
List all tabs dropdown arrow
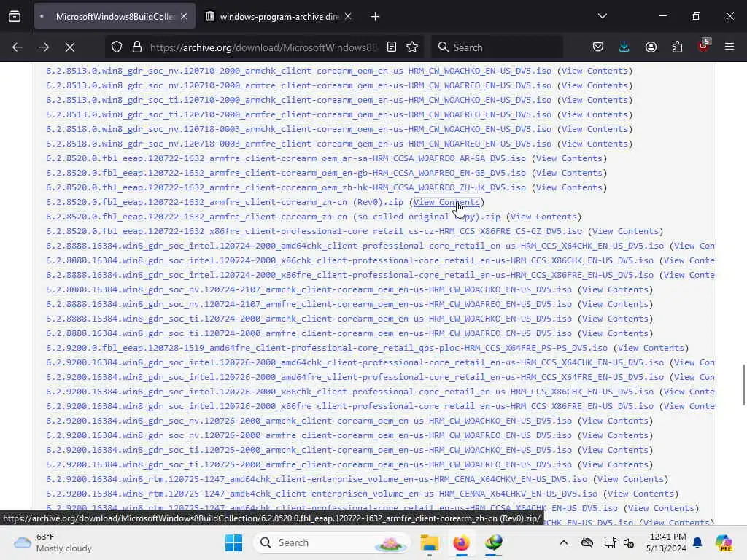(x=603, y=16)
